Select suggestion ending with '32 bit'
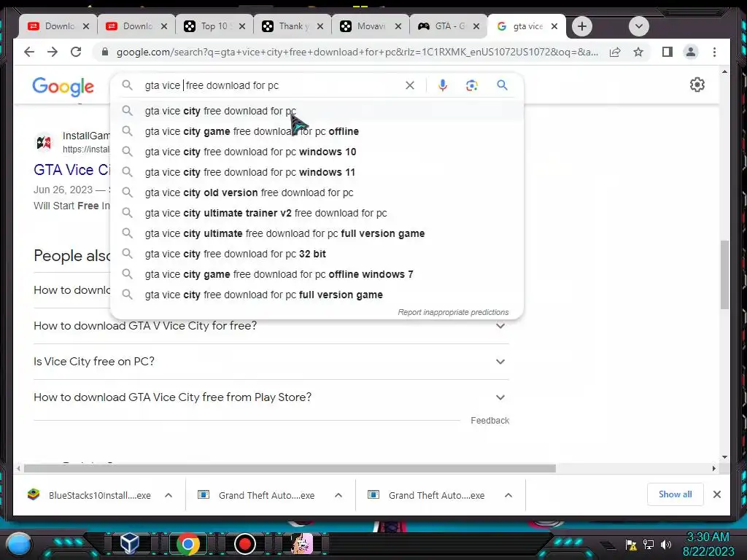 (x=317, y=254)
